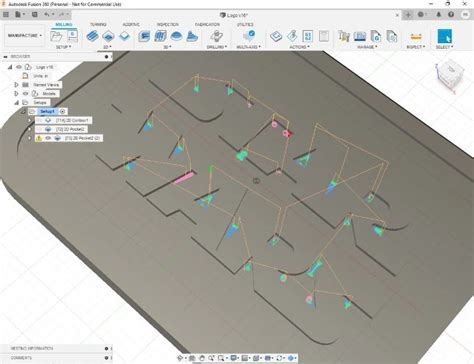Click the Drill tool icon
Screen dimensions: 474x364
point(217,36)
